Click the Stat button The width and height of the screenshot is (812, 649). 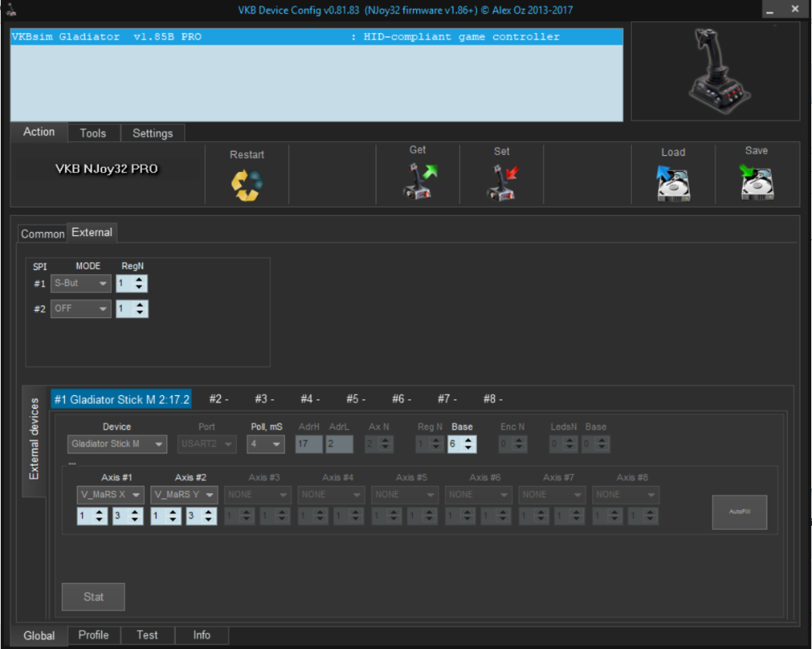[x=93, y=597]
